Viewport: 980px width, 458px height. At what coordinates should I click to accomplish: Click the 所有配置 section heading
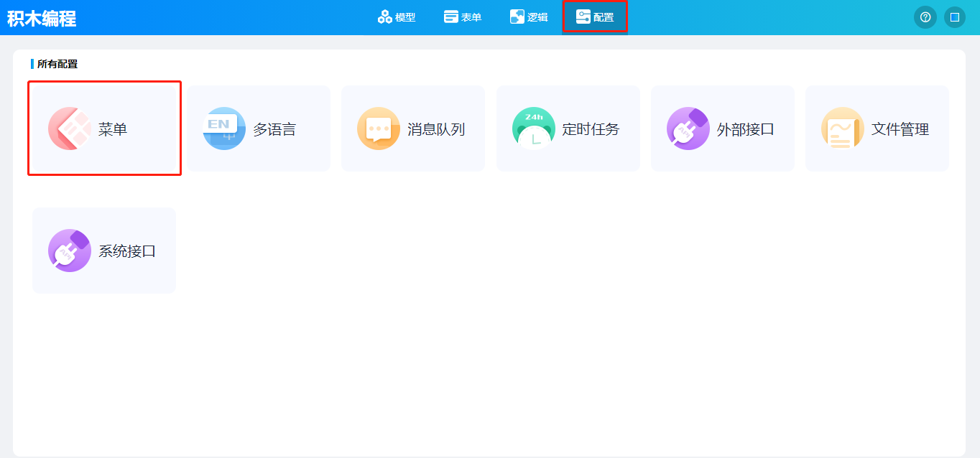(x=57, y=64)
